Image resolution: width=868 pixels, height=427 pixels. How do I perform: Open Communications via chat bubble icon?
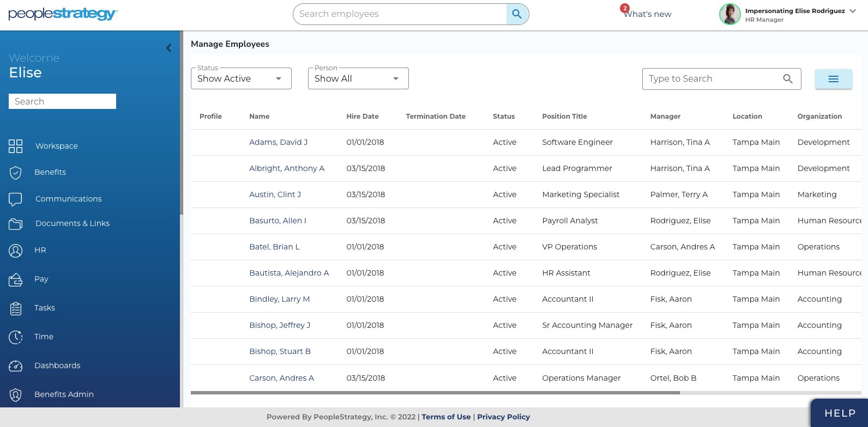pyautogui.click(x=16, y=199)
